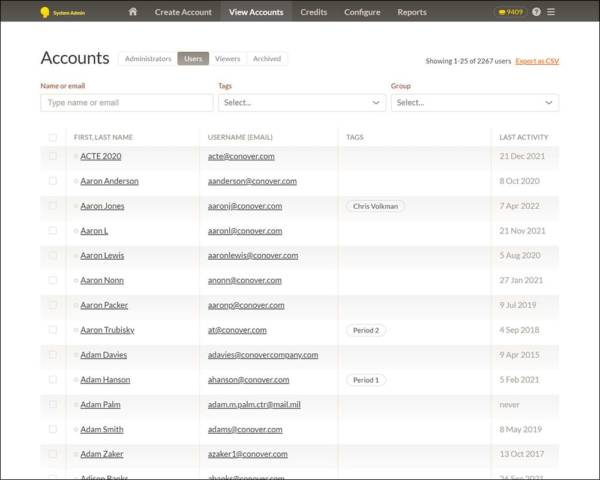The width and height of the screenshot is (600, 480).
Task: Switch to the Administrators tab
Action: tap(147, 59)
